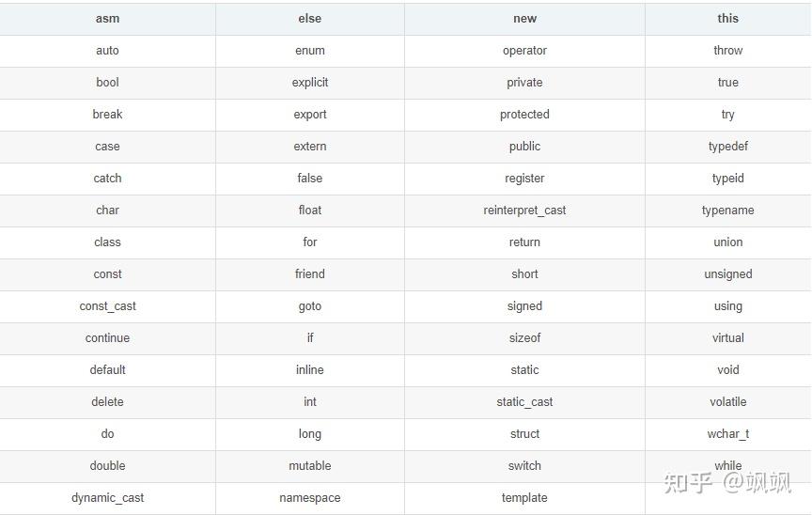Click the Zhihu watermark text
This screenshot has height=515, width=812.
(726, 483)
